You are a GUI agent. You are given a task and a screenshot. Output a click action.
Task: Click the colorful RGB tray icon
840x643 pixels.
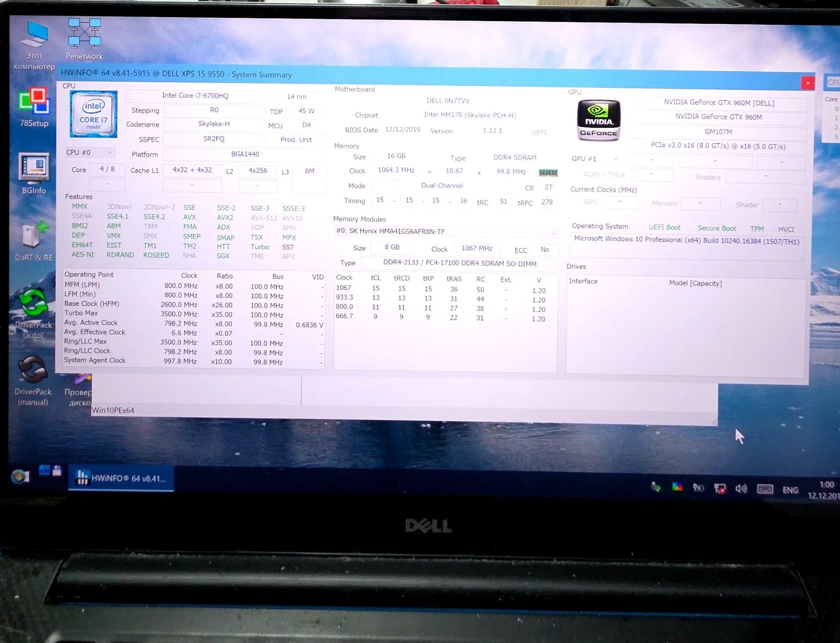pos(677,487)
